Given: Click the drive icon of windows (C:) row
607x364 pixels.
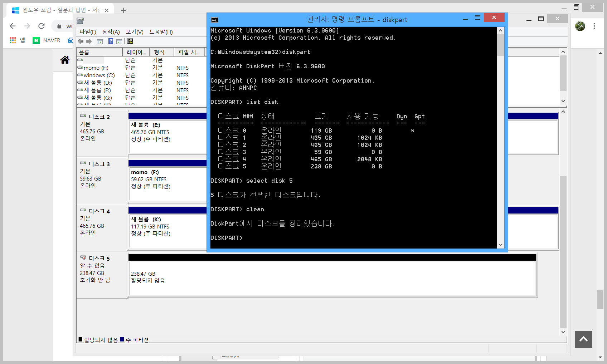Looking at the screenshot, I should point(80,75).
